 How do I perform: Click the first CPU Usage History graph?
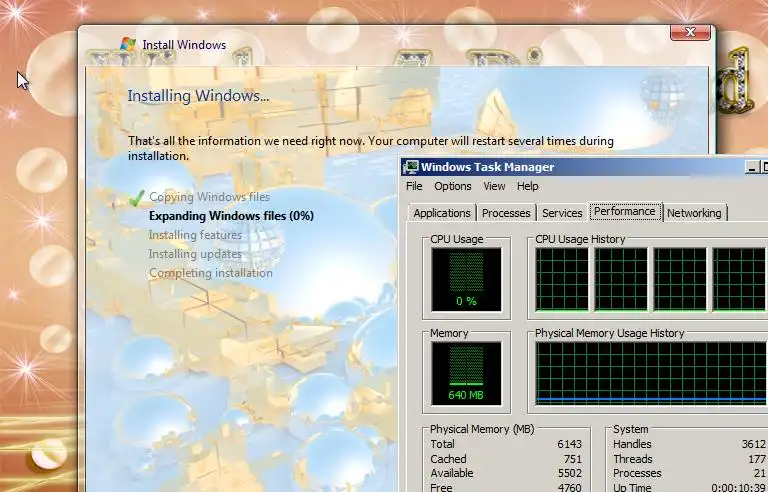pyautogui.click(x=562, y=279)
